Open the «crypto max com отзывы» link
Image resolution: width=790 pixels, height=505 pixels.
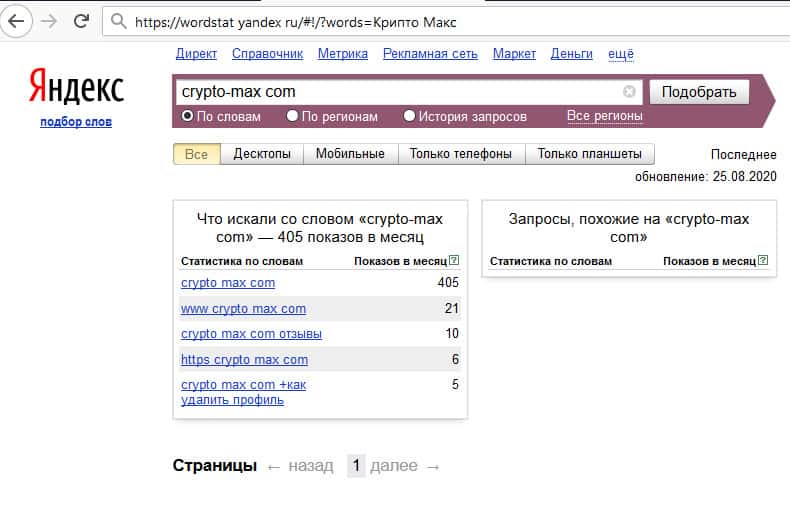[x=251, y=334]
